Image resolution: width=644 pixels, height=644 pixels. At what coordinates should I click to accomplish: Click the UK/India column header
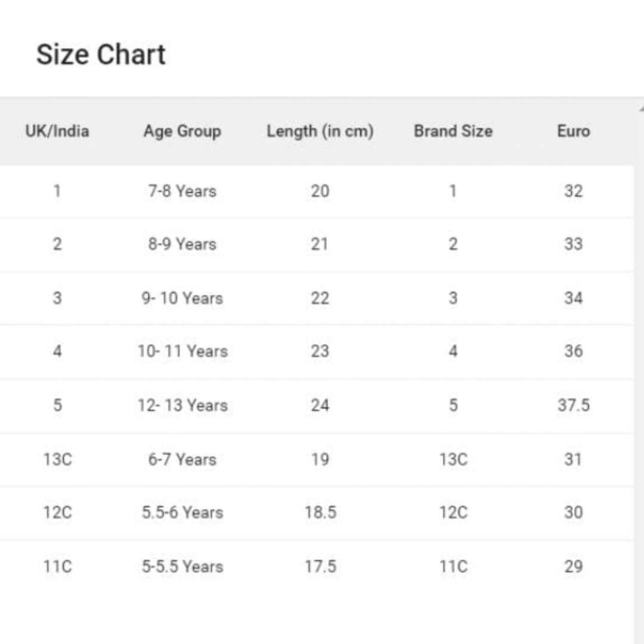57,131
